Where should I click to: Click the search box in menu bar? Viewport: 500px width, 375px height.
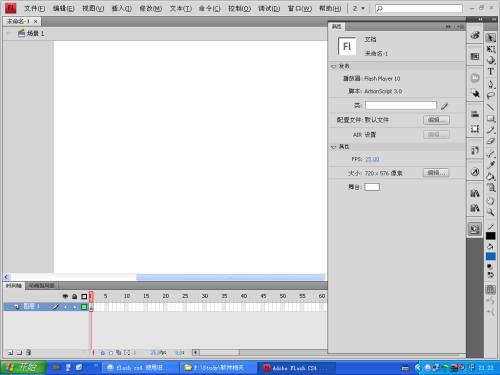pos(419,8)
